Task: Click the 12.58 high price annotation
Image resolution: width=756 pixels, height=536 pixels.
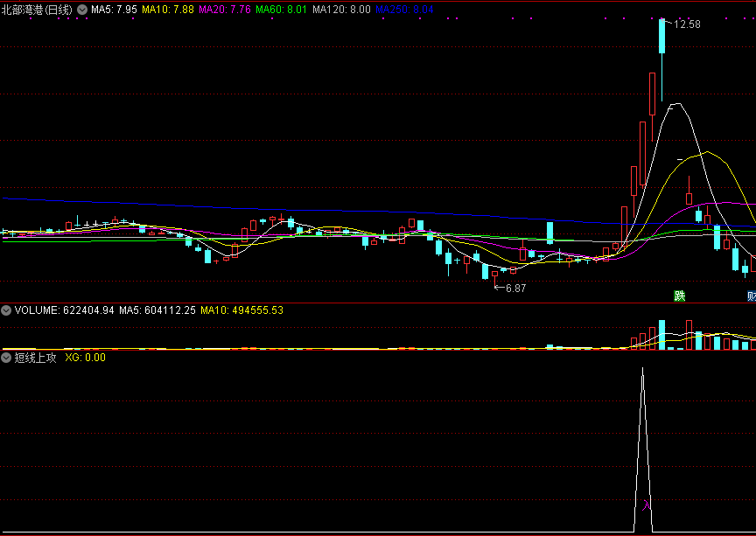Action: (x=687, y=24)
